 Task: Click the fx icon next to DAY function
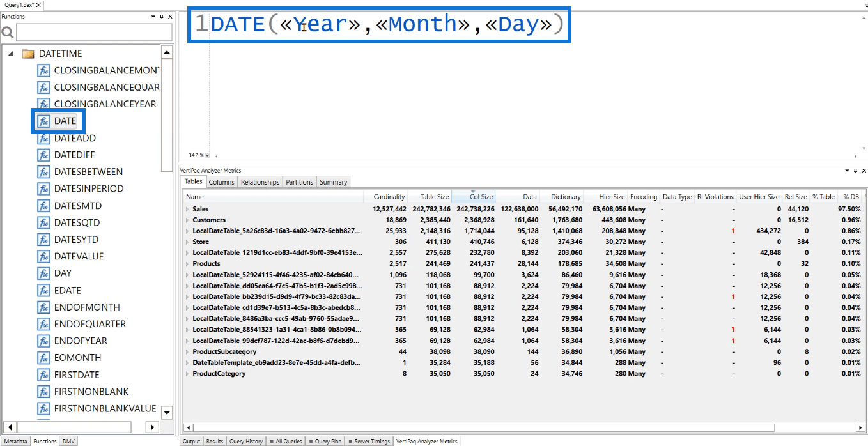[43, 273]
